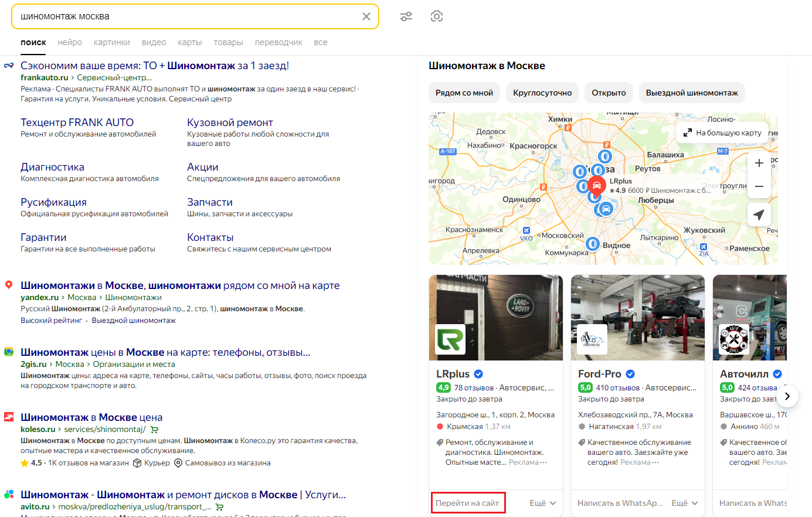Click "Перейти на сайт" for LRplus
The image size is (812, 517).
pyautogui.click(x=467, y=503)
